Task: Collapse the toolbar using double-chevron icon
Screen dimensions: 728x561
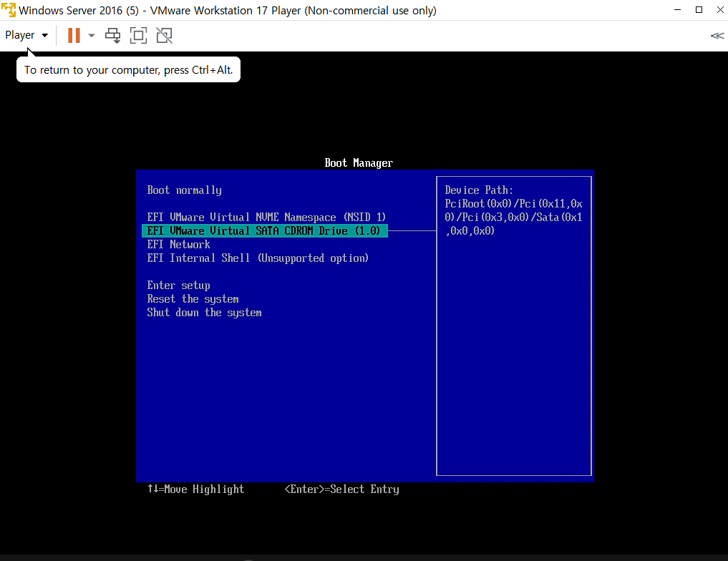Action: coord(717,36)
